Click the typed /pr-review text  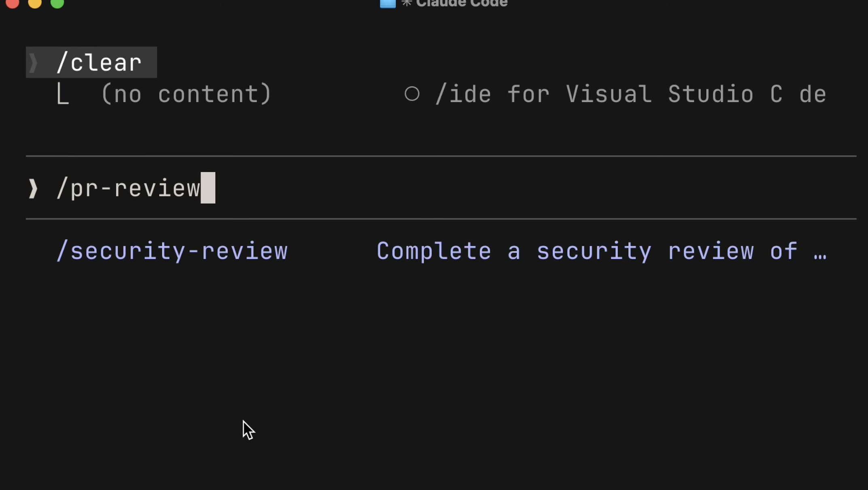pyautogui.click(x=129, y=188)
